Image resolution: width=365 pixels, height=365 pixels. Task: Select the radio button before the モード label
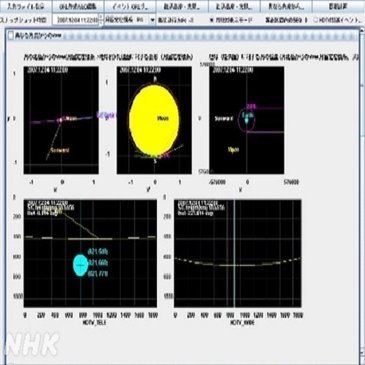(x=211, y=20)
